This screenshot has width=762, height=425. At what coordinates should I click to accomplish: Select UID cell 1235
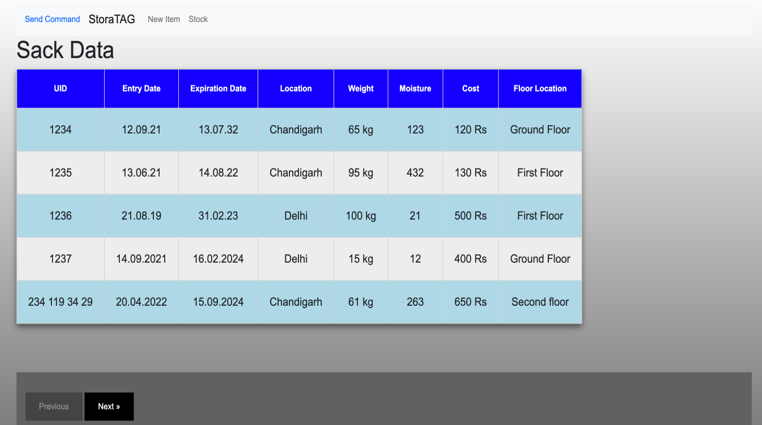[x=60, y=173]
